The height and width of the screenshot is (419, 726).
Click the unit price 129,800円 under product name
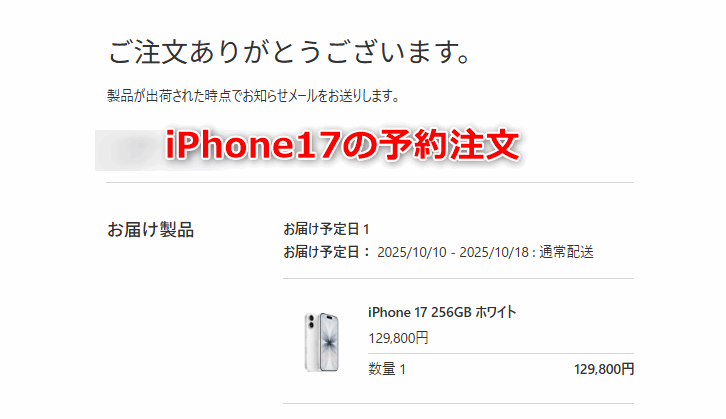(398, 338)
